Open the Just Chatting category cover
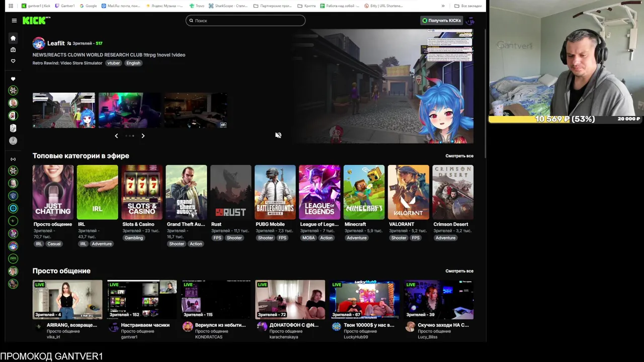This screenshot has height=362, width=644. (53, 192)
